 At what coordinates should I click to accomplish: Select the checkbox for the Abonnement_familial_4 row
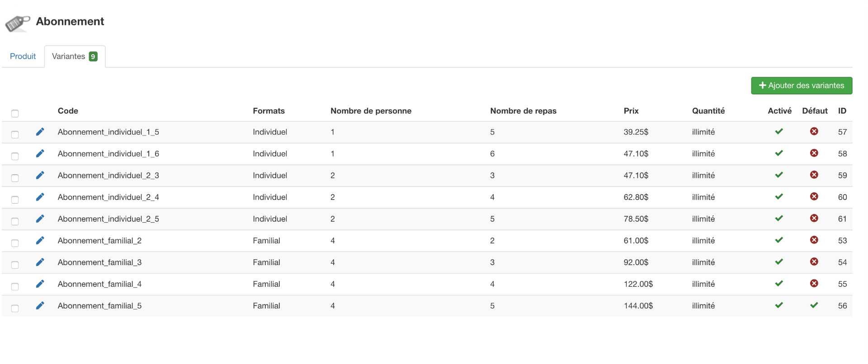[x=15, y=287]
